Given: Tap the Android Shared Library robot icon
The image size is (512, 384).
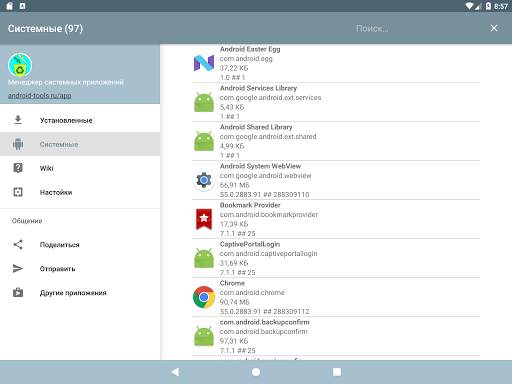Looking at the screenshot, I should coord(204,141).
